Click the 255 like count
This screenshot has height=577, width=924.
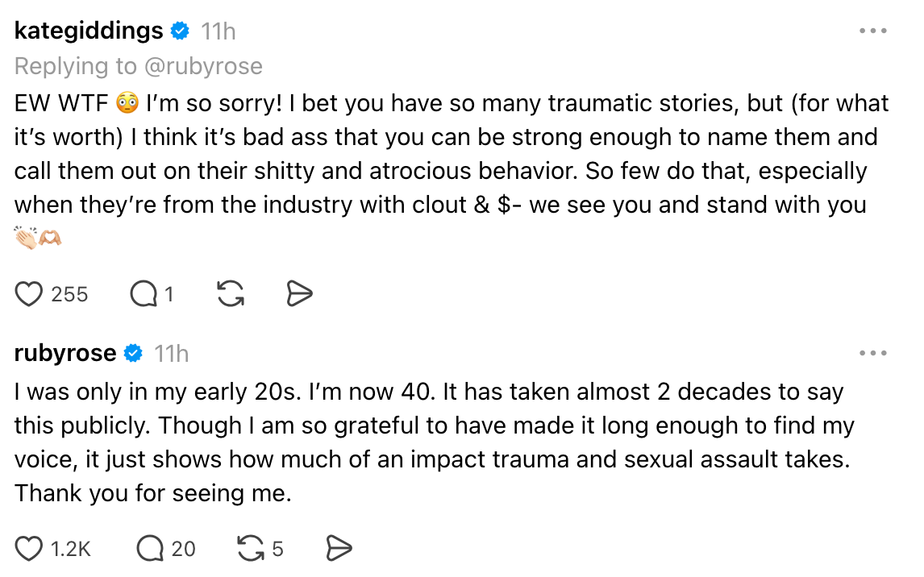pos(69,295)
